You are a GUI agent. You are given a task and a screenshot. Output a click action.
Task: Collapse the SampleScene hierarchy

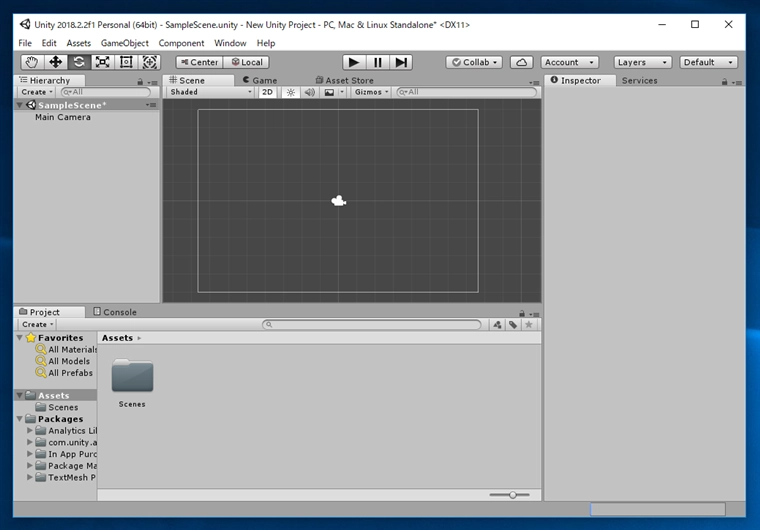coord(20,105)
